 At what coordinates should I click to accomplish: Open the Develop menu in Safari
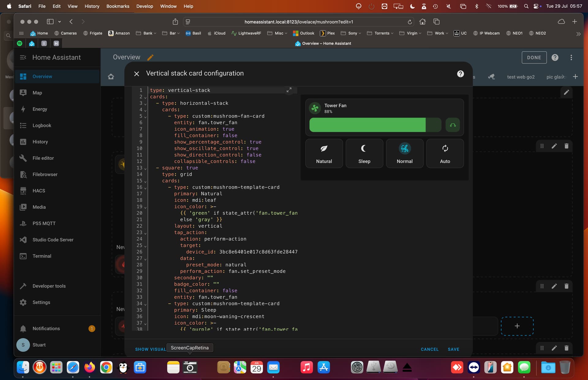point(145,6)
